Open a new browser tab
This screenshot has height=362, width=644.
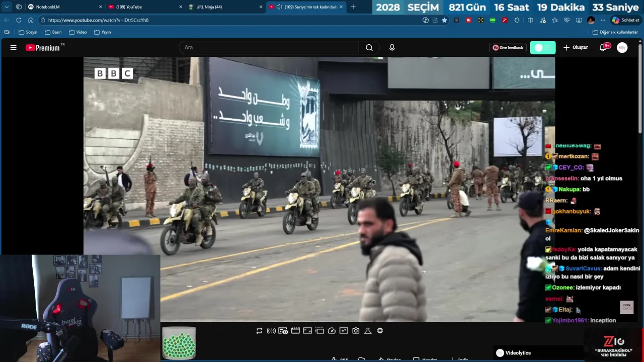[x=353, y=7]
